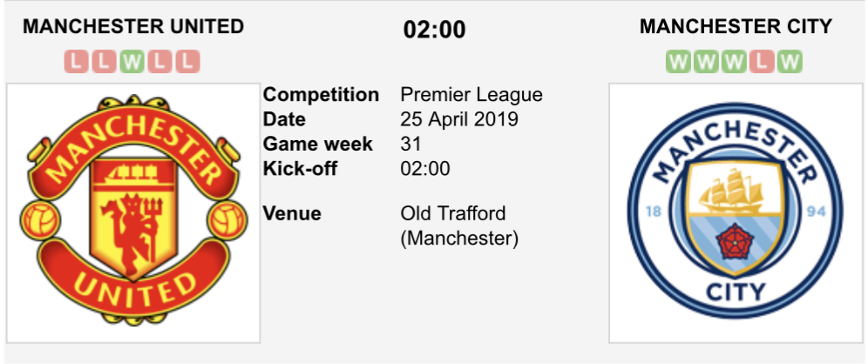Click the first L badge in Manchester United's form

(x=77, y=62)
